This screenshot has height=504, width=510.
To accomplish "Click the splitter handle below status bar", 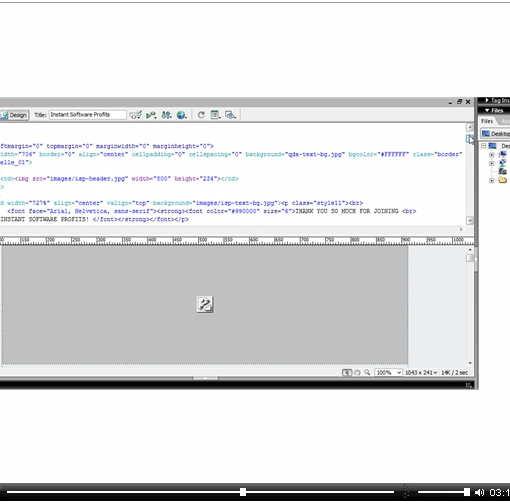I will point(205,378).
